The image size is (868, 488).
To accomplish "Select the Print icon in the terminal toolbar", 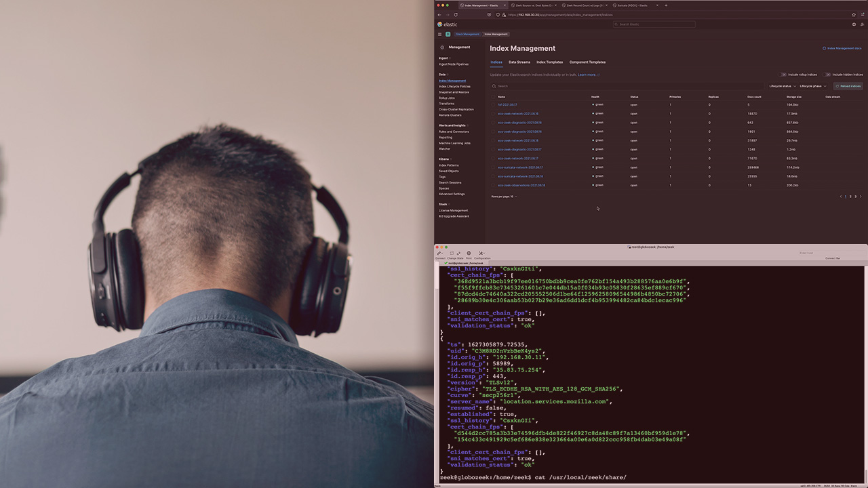I will click(469, 253).
